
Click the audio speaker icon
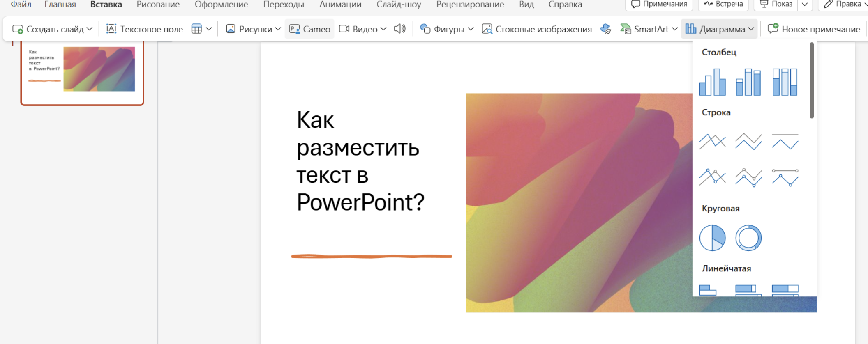(x=399, y=29)
